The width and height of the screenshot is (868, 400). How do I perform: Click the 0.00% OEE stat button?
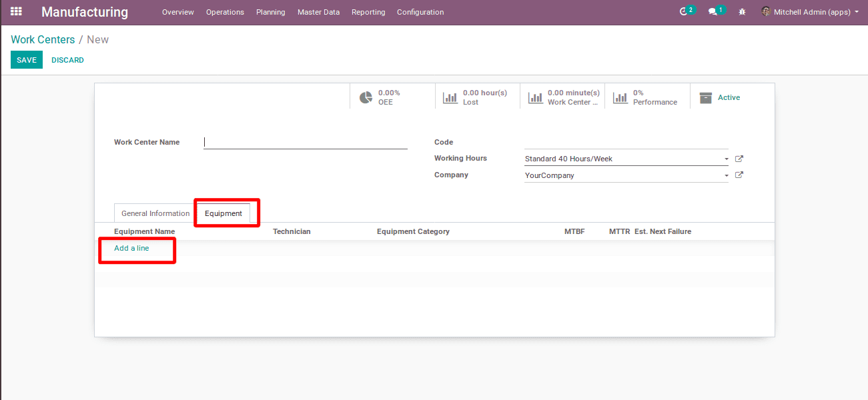tap(392, 97)
